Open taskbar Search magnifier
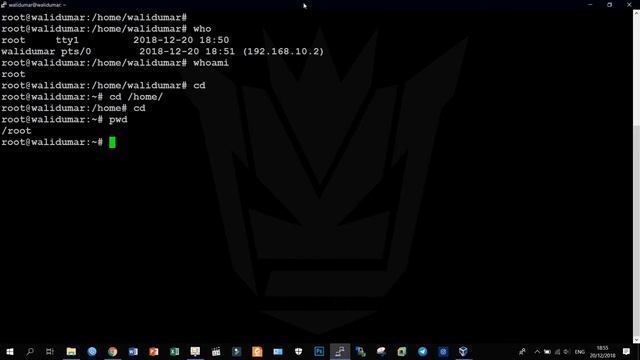640x360 pixels. (x=30, y=351)
